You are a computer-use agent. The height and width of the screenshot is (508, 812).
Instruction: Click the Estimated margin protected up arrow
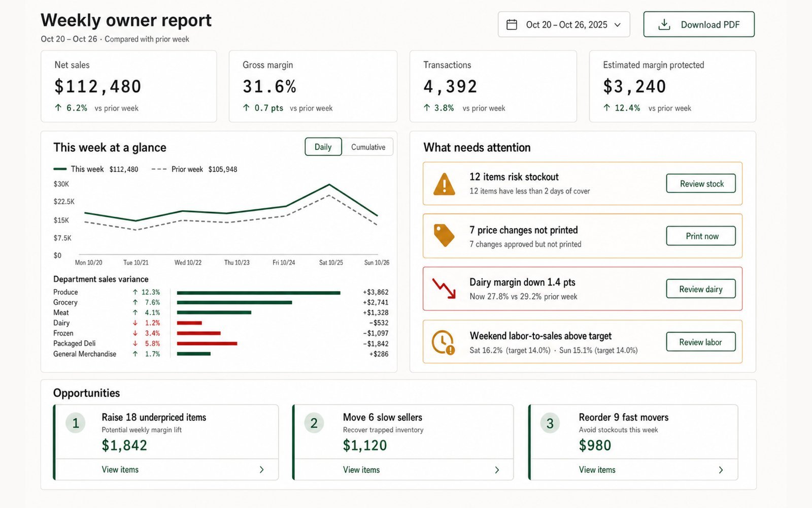[x=607, y=108]
